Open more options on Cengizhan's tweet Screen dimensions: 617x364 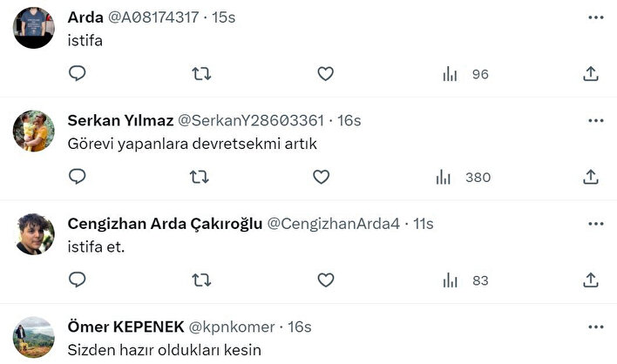(x=596, y=224)
